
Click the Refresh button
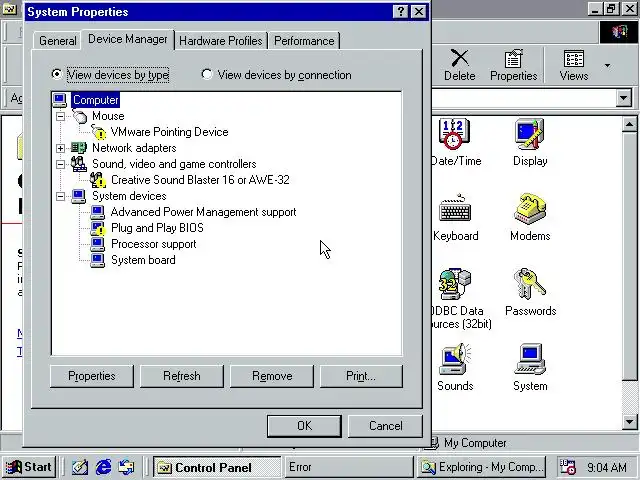point(182,376)
